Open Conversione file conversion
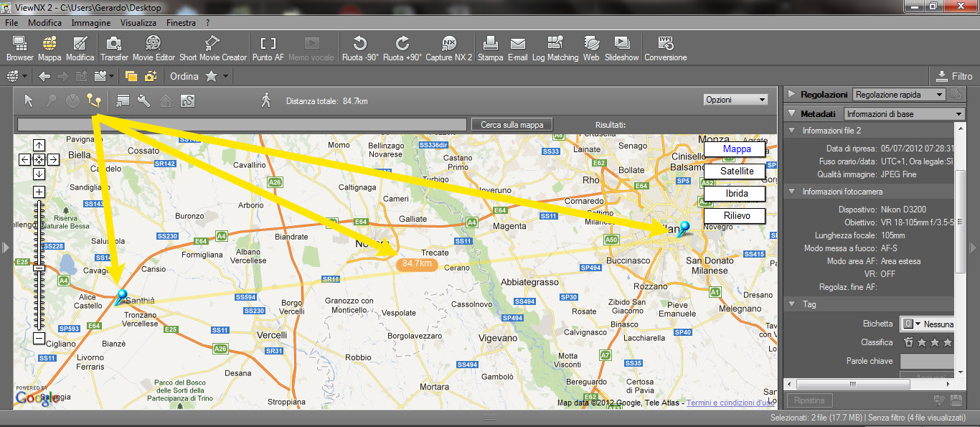The width and height of the screenshot is (980, 427). click(665, 48)
